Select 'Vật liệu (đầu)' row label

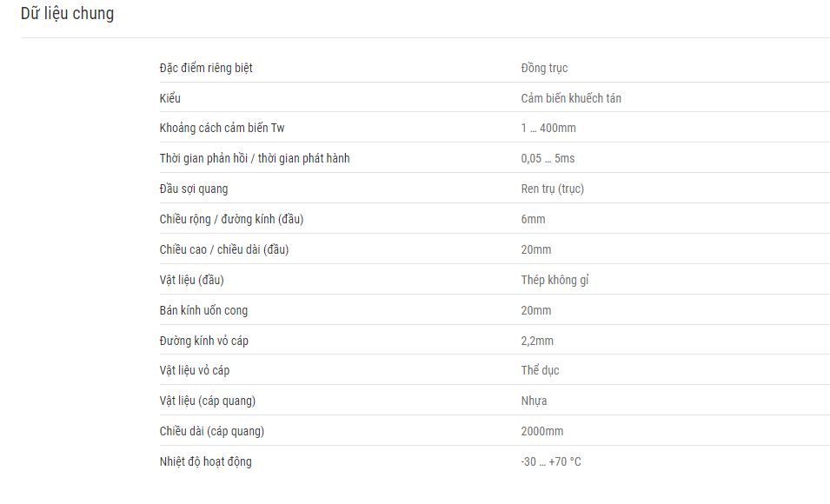click(191, 280)
